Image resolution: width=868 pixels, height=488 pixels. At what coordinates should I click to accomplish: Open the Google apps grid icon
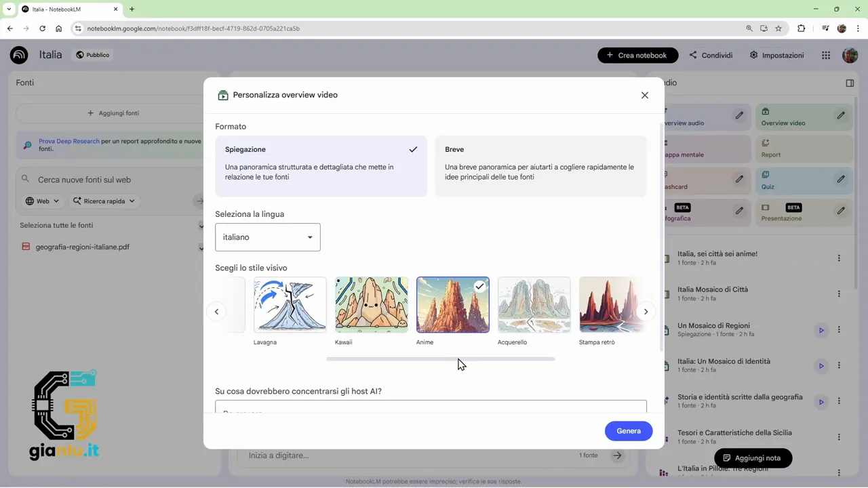point(826,55)
